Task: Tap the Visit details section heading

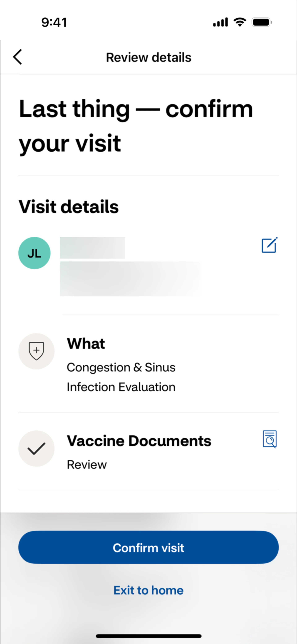Action: [x=69, y=207]
